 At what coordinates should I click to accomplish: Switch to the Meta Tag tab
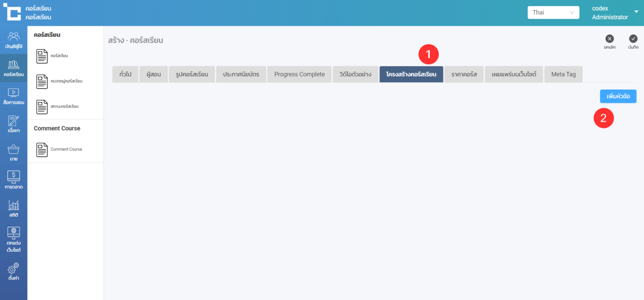click(563, 74)
